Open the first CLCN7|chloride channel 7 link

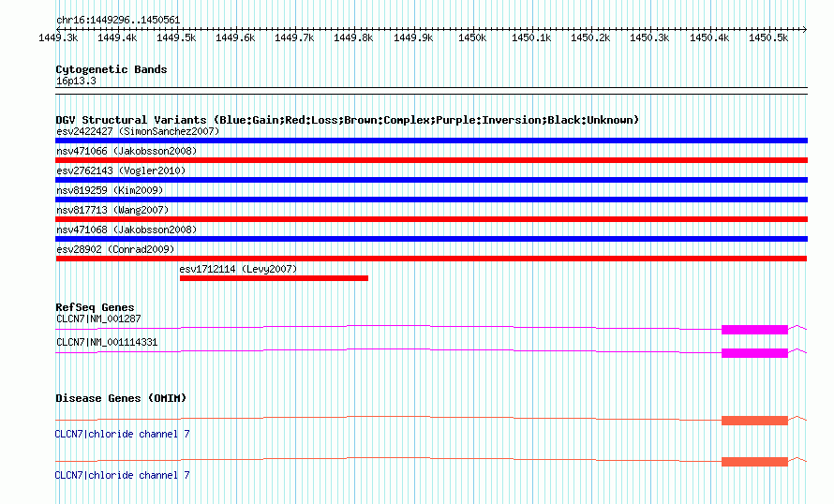point(123,435)
